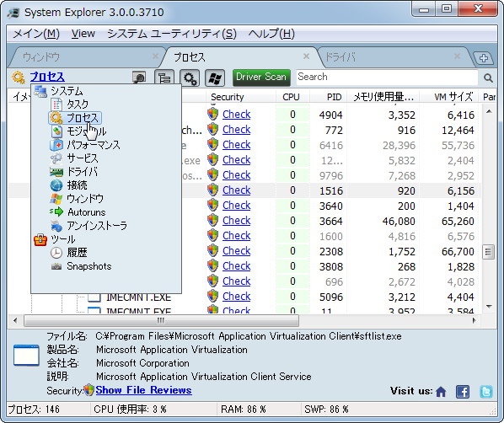Open Show File Reviews link
This screenshot has height=423, width=504.
click(143, 390)
